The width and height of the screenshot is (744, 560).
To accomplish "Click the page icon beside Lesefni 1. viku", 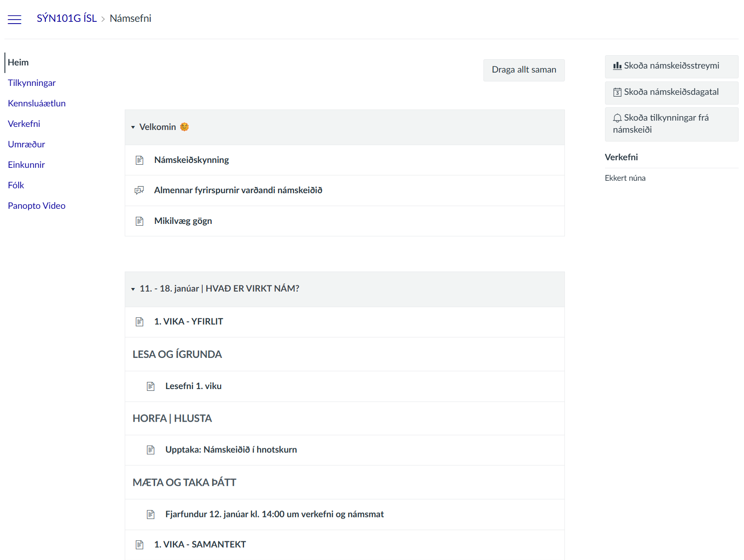I will click(151, 386).
